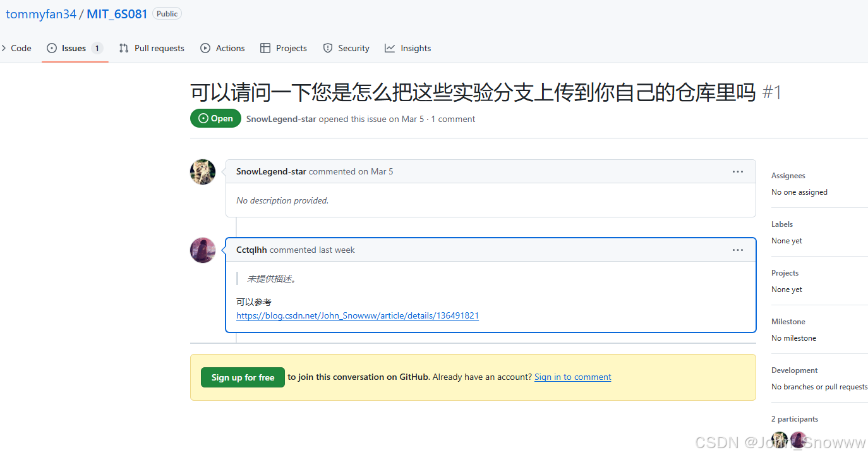
Task: Switch to the Code tab
Action: click(x=21, y=47)
